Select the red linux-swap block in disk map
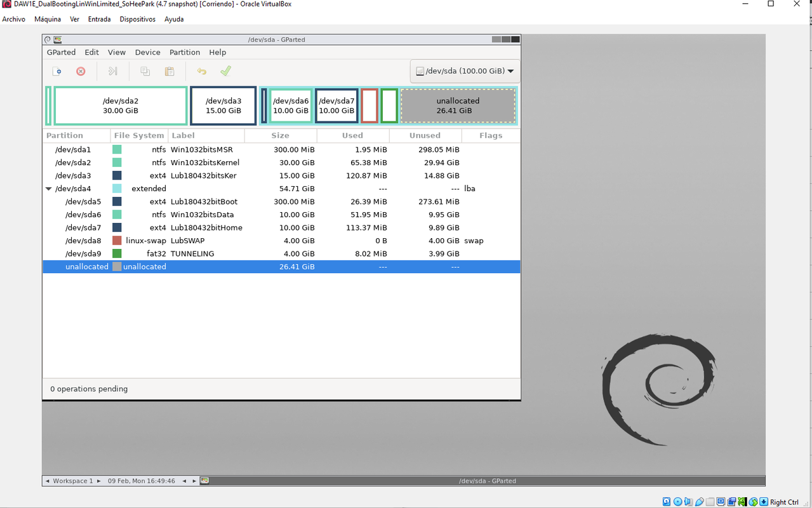This screenshot has height=508, width=812. click(369, 105)
